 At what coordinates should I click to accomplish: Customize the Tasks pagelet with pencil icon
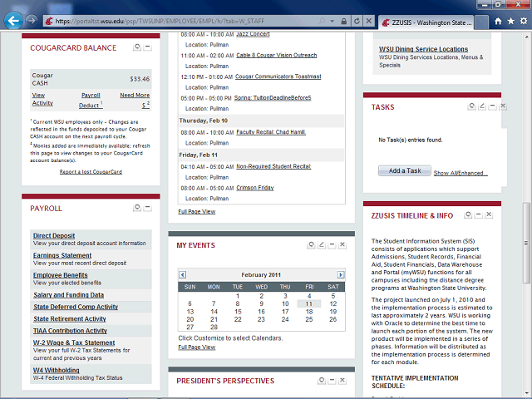point(482,106)
